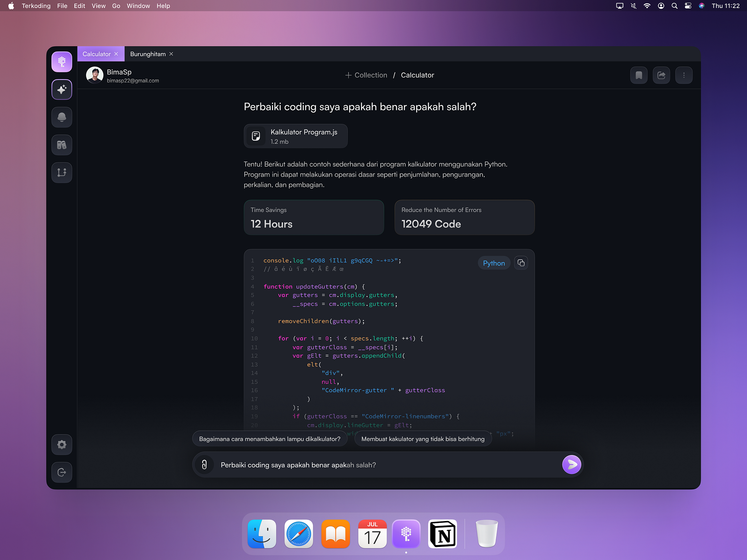Image resolution: width=747 pixels, height=560 pixels.
Task: Toggle bookmark for this conversation
Action: tap(639, 75)
